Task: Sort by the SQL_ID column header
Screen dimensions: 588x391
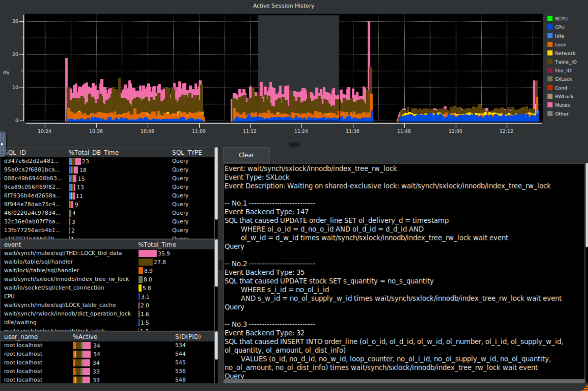Action: pyautogui.click(x=15, y=153)
